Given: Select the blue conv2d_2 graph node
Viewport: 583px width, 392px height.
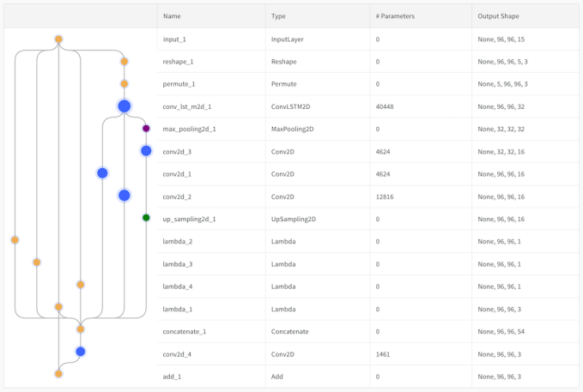Looking at the screenshot, I should tap(124, 196).
